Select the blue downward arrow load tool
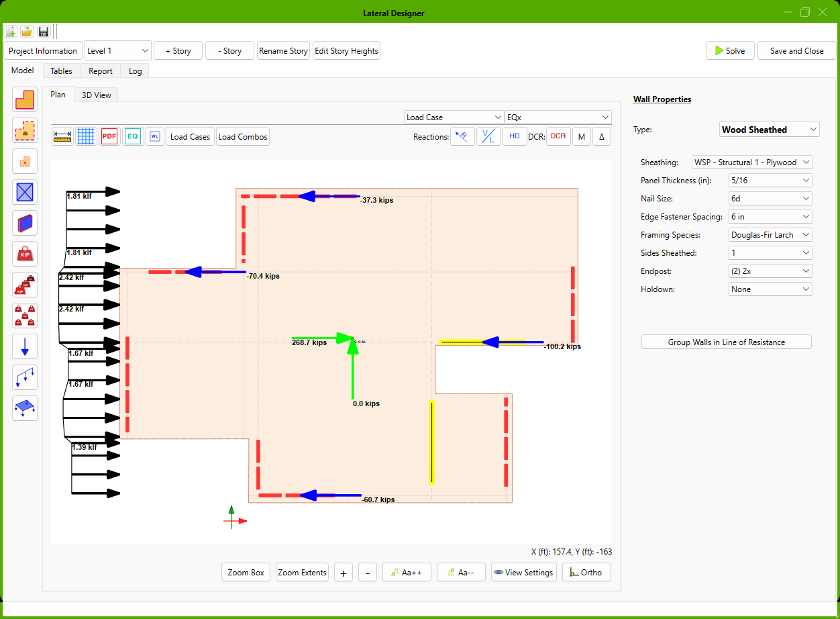Viewport: 840px width, 619px height. click(25, 346)
